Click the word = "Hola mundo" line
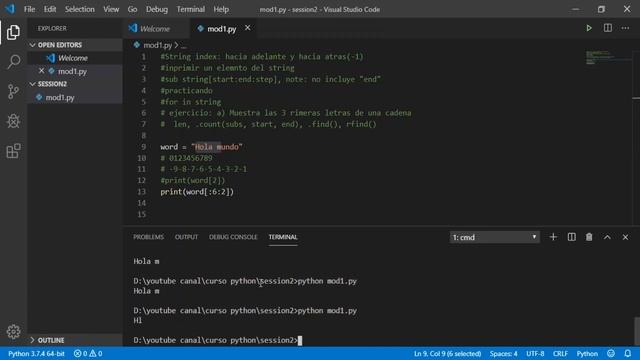This screenshot has width=640, height=360. [201, 147]
